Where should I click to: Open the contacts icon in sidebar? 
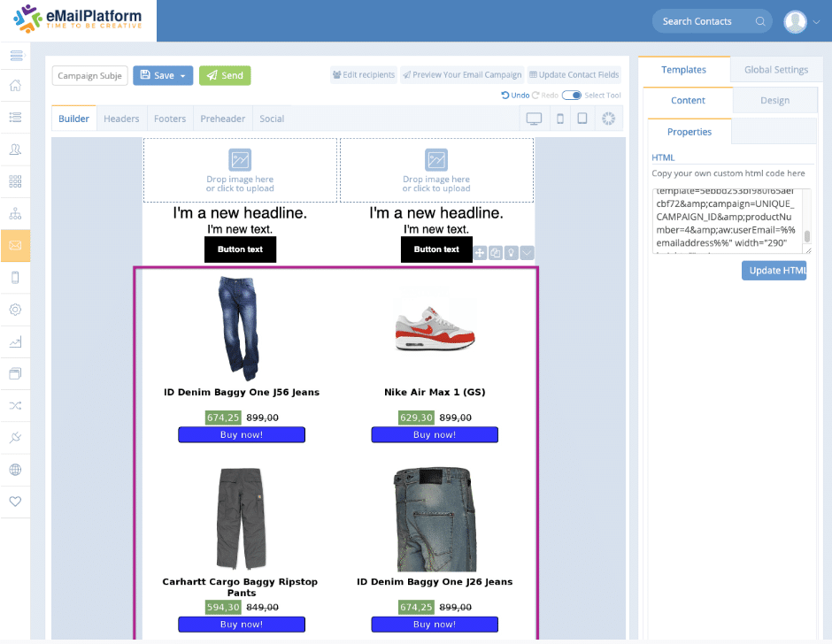click(15, 149)
